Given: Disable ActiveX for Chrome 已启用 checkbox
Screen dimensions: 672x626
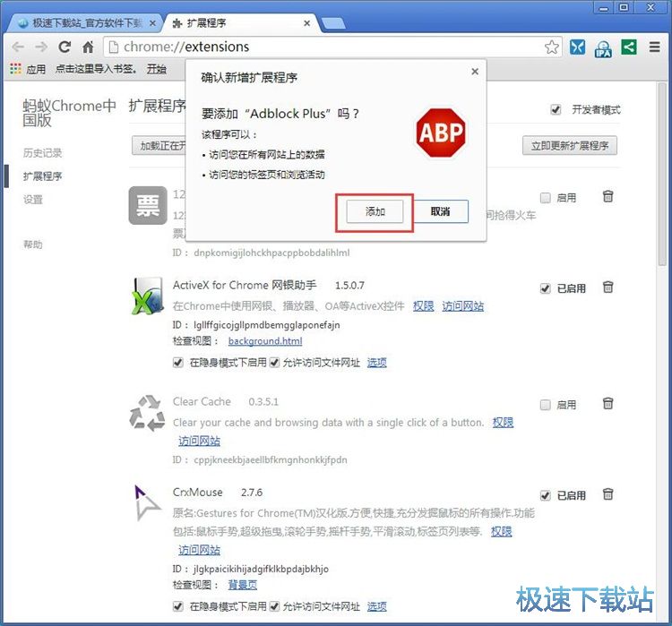Looking at the screenshot, I should pos(545,288).
